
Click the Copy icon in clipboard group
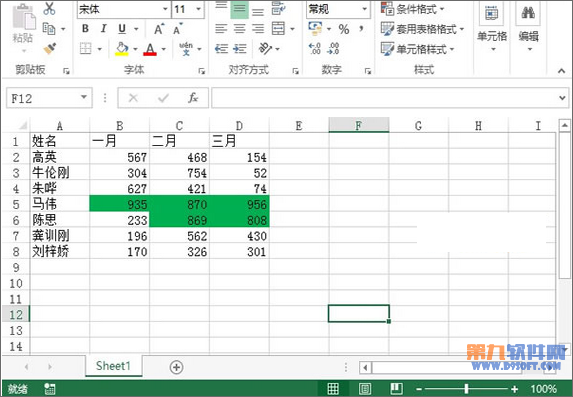coord(49,29)
